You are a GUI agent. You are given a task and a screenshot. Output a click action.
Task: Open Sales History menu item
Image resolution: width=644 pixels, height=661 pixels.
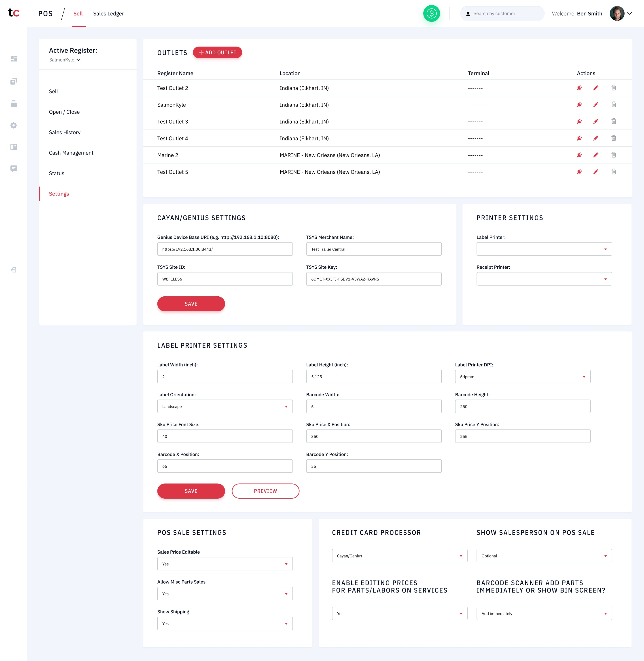point(65,132)
